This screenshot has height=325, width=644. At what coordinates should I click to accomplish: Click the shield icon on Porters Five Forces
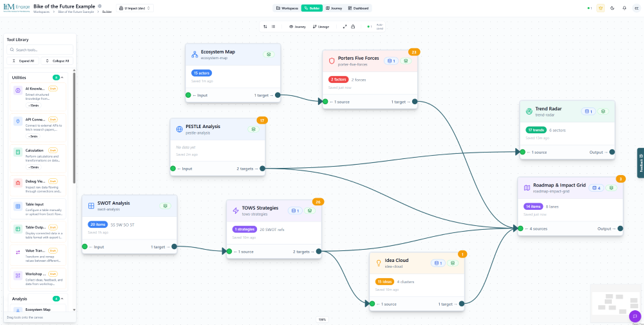332,60
